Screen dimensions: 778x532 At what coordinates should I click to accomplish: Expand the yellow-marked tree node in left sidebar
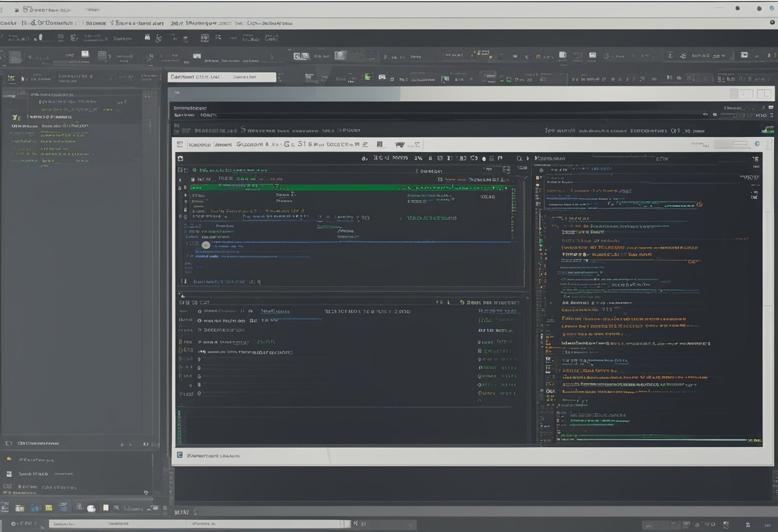tap(16, 118)
